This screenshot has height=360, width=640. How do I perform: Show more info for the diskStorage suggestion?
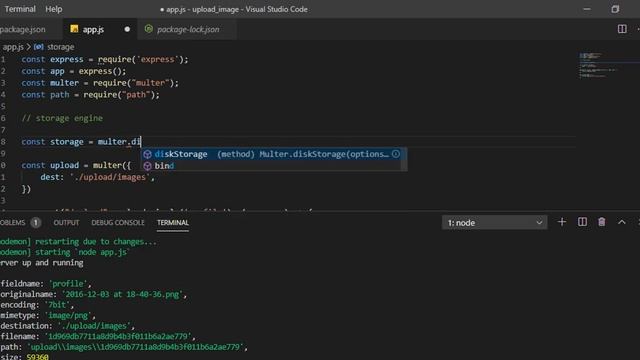coord(396,154)
